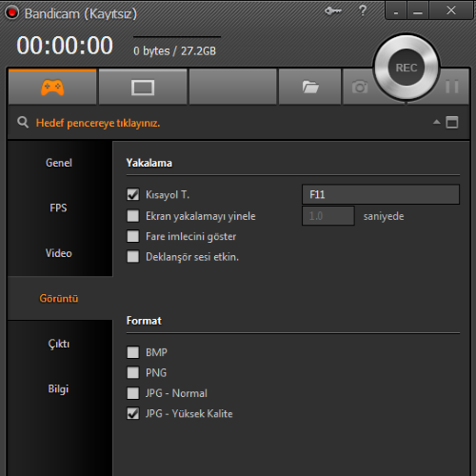This screenshot has width=476, height=476.
Task: Start recording with the REC button
Action: (x=407, y=68)
